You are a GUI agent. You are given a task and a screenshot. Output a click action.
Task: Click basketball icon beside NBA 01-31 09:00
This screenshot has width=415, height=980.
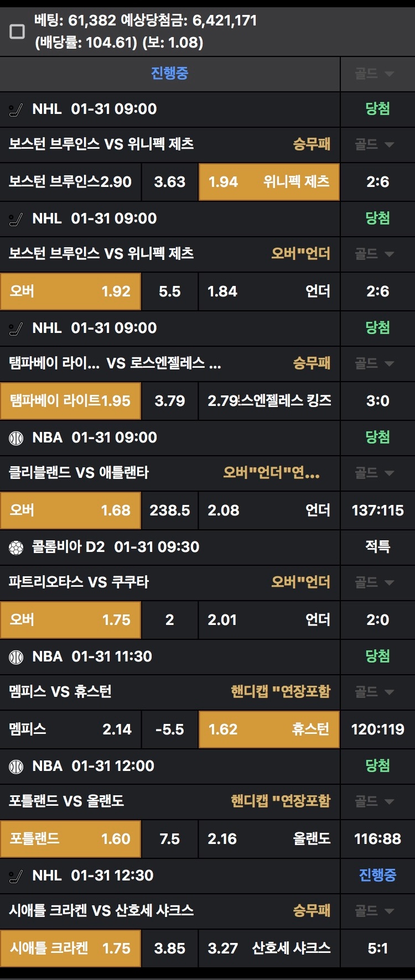click(17, 439)
